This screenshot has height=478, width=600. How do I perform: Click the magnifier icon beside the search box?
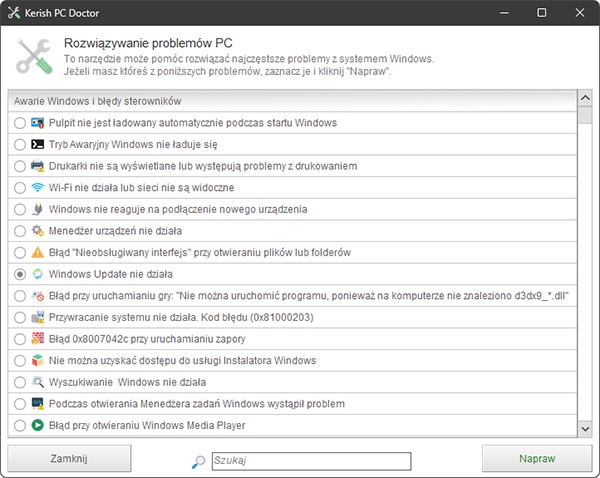(x=198, y=462)
